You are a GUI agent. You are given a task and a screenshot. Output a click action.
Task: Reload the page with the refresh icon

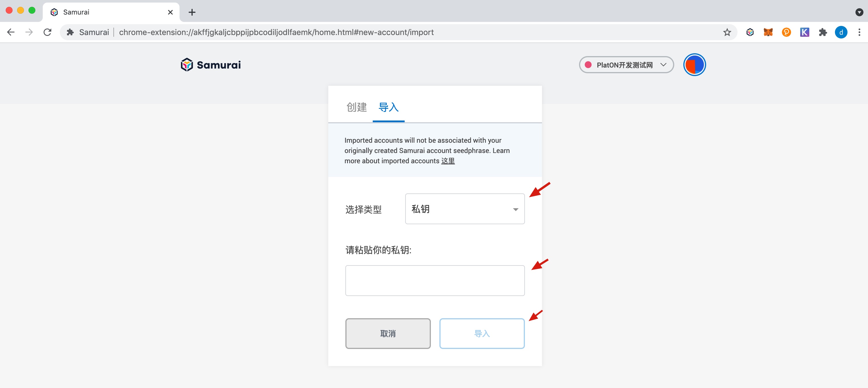click(48, 32)
